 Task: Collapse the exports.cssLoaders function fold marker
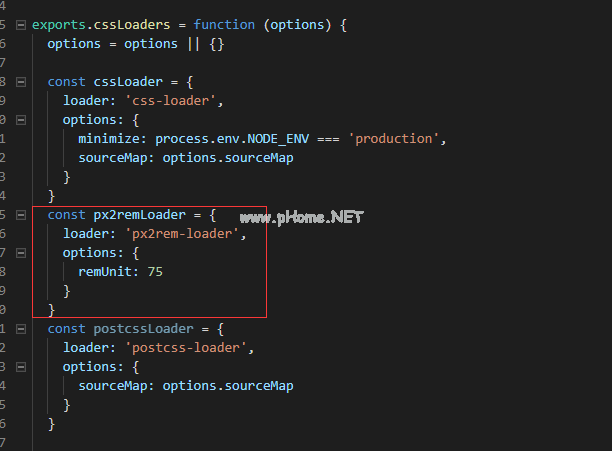[21, 24]
